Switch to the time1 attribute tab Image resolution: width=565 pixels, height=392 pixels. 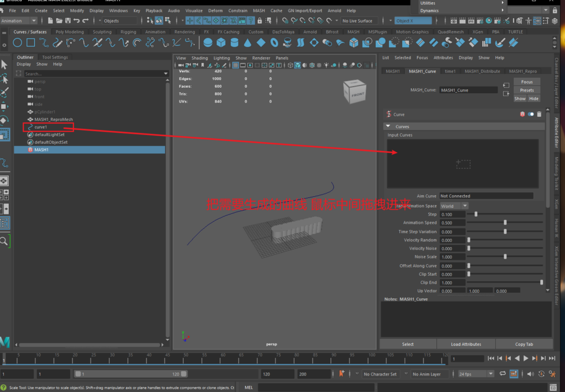pyautogui.click(x=450, y=71)
